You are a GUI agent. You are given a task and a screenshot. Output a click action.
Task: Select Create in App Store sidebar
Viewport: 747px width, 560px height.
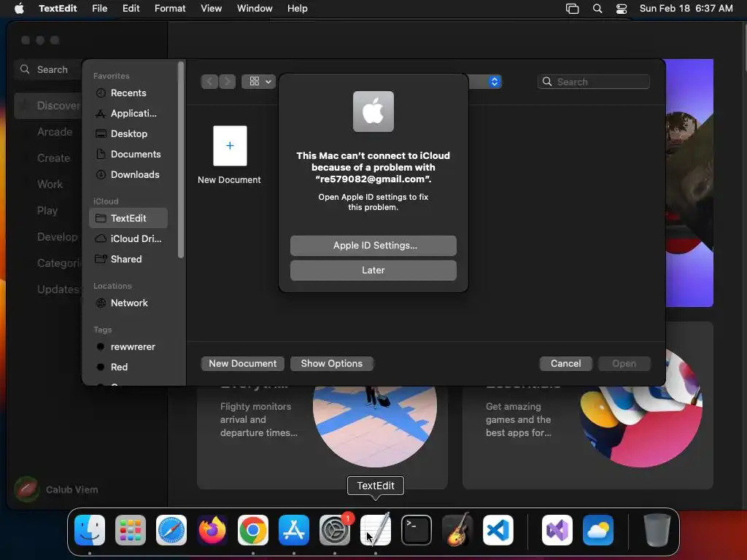click(53, 158)
